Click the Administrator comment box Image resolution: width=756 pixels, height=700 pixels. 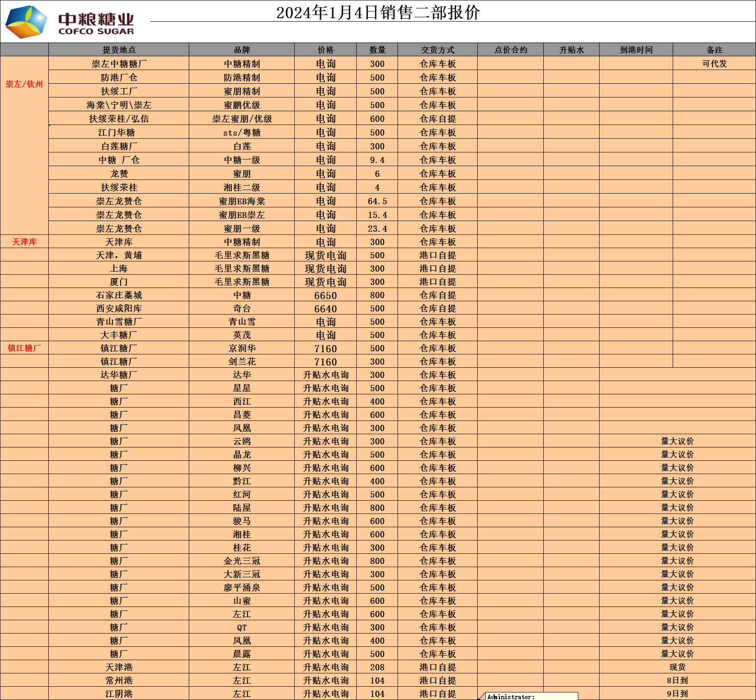point(532,696)
